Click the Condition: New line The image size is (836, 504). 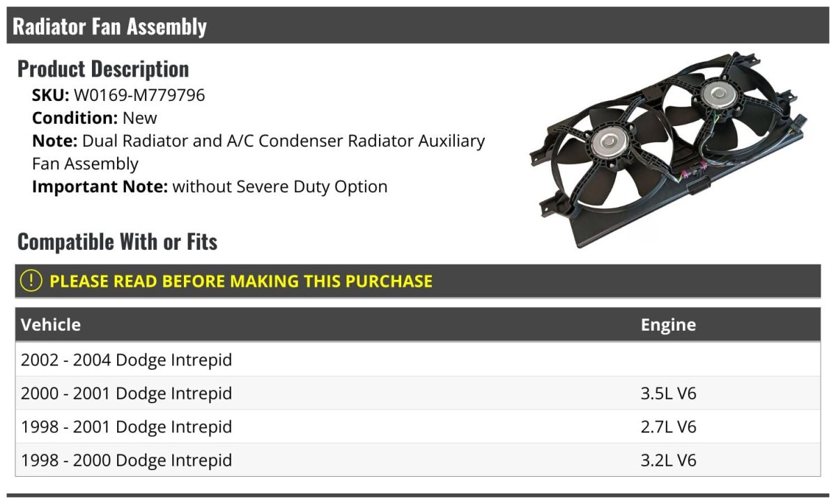95,118
